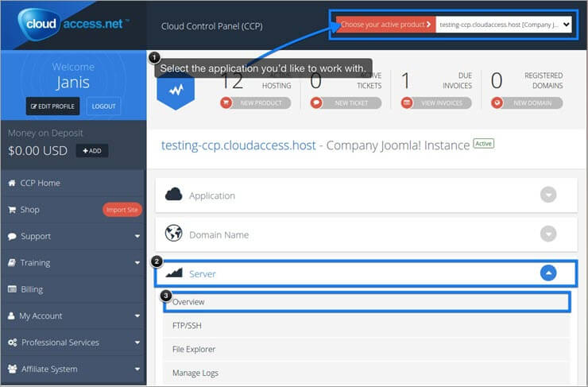The height and width of the screenshot is (387, 588).
Task: Open Billing in the sidebar
Action: click(x=32, y=289)
